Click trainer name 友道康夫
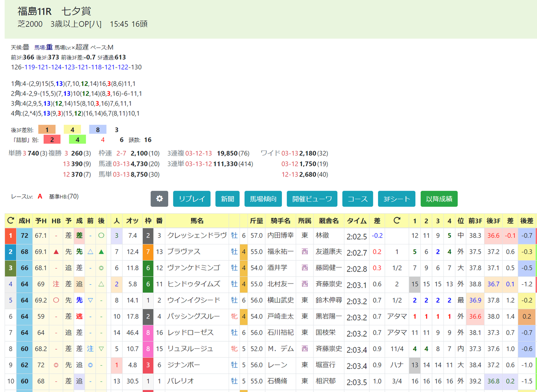The width and height of the screenshot is (537, 392). click(x=329, y=252)
